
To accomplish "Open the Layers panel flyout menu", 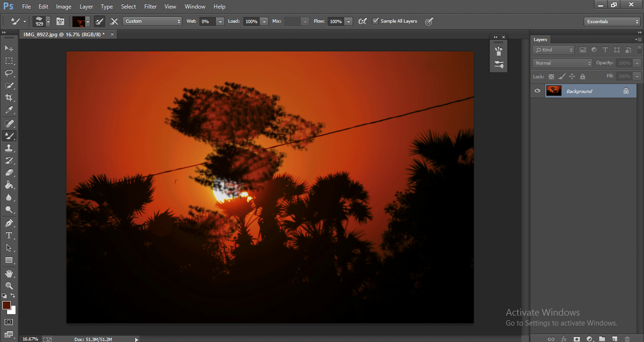I will point(638,40).
